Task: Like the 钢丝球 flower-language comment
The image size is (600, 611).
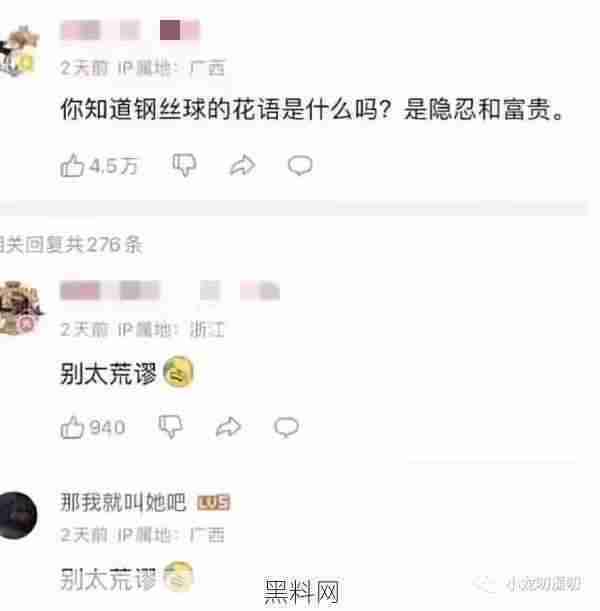Action: [72, 166]
